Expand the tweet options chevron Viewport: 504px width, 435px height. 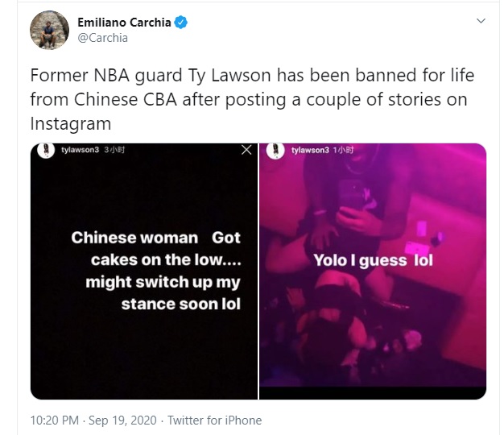click(x=481, y=21)
